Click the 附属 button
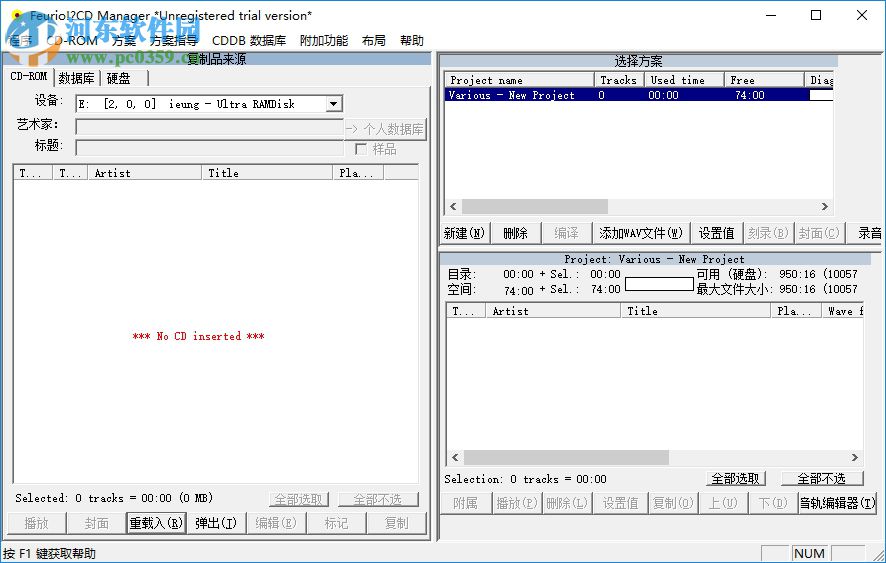Viewport: 886px width, 563px height. click(x=465, y=503)
